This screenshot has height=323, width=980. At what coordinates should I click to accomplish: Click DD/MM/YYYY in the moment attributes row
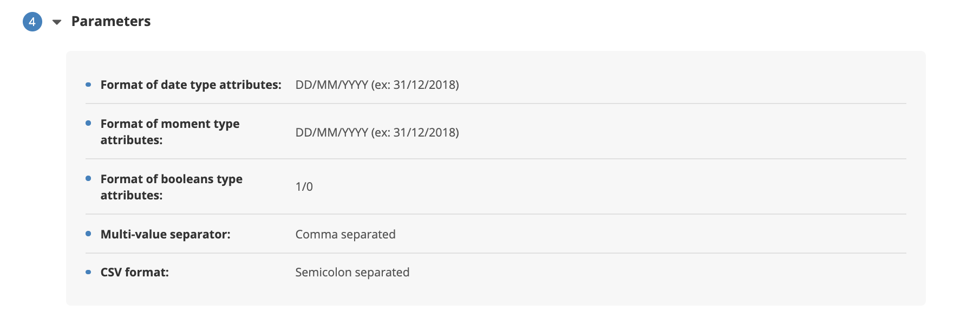point(331,132)
